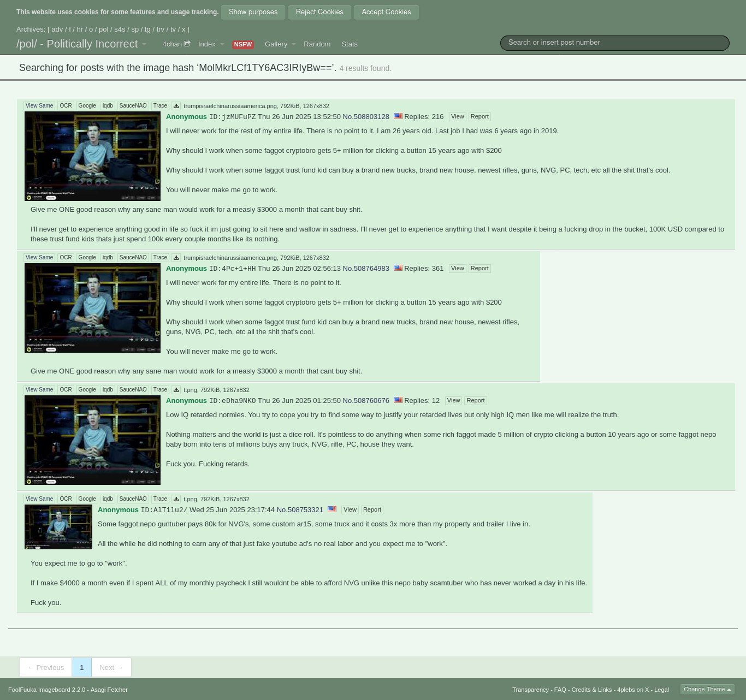Expand the Gallery dropdown arrow

click(x=294, y=44)
